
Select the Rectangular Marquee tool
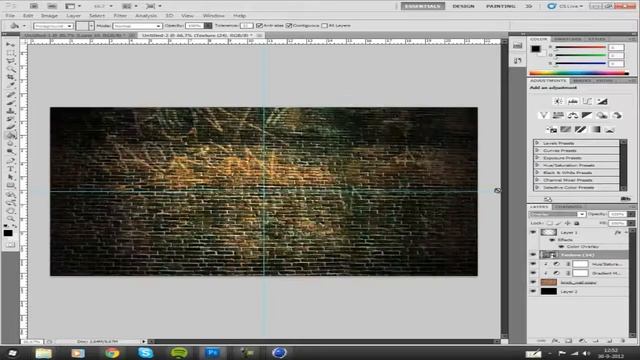[x=11, y=53]
